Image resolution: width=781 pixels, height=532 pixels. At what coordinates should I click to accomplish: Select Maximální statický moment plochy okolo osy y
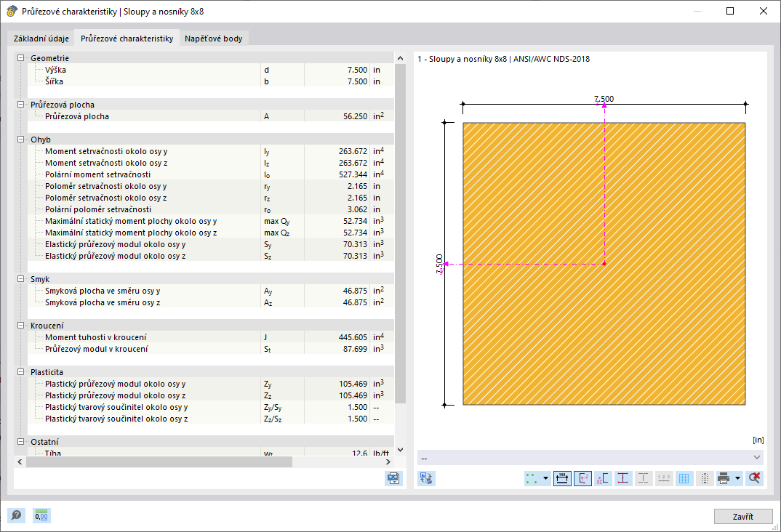click(211, 221)
